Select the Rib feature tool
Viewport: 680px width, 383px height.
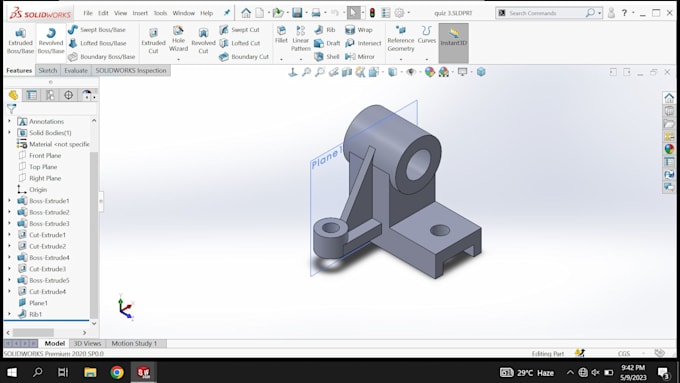(325, 29)
